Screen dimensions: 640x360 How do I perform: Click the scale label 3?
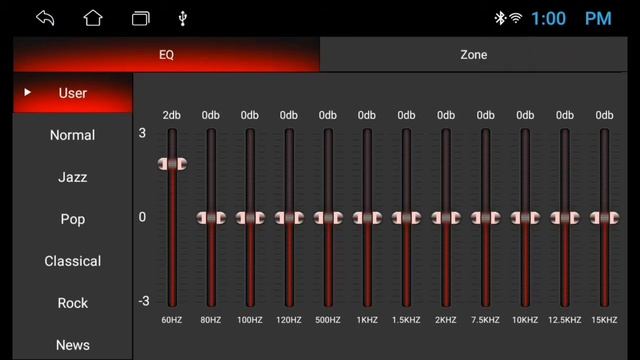pos(142,133)
